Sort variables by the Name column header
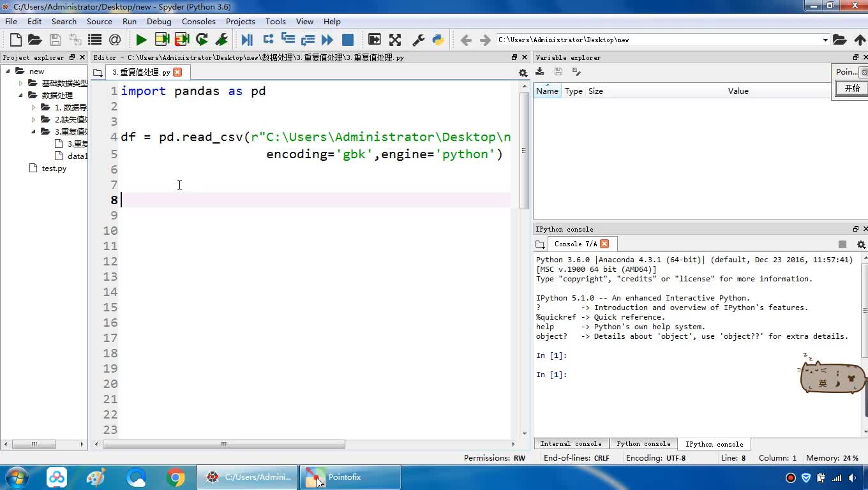868x490 pixels. click(x=547, y=91)
